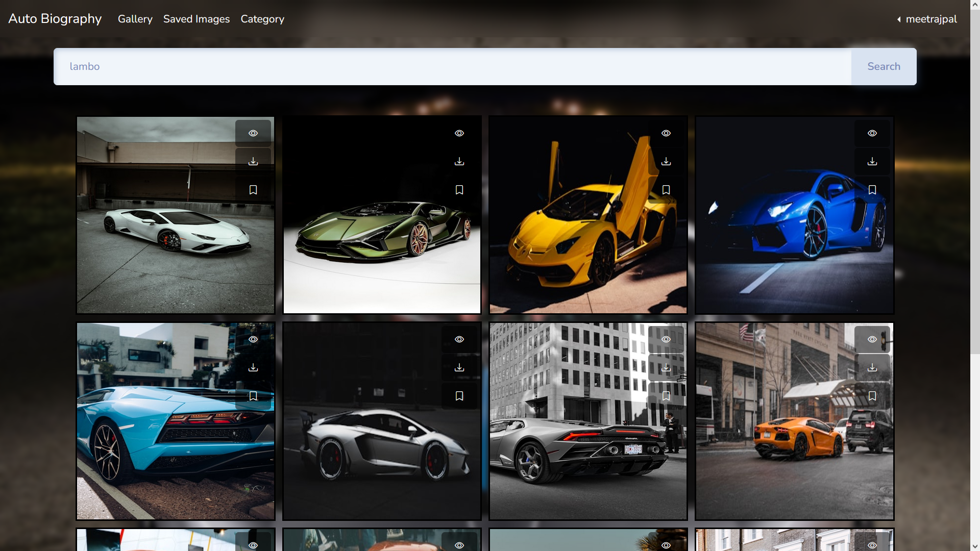View the green Lamborghini Sian image
The height and width of the screenshot is (551, 980).
click(x=459, y=133)
